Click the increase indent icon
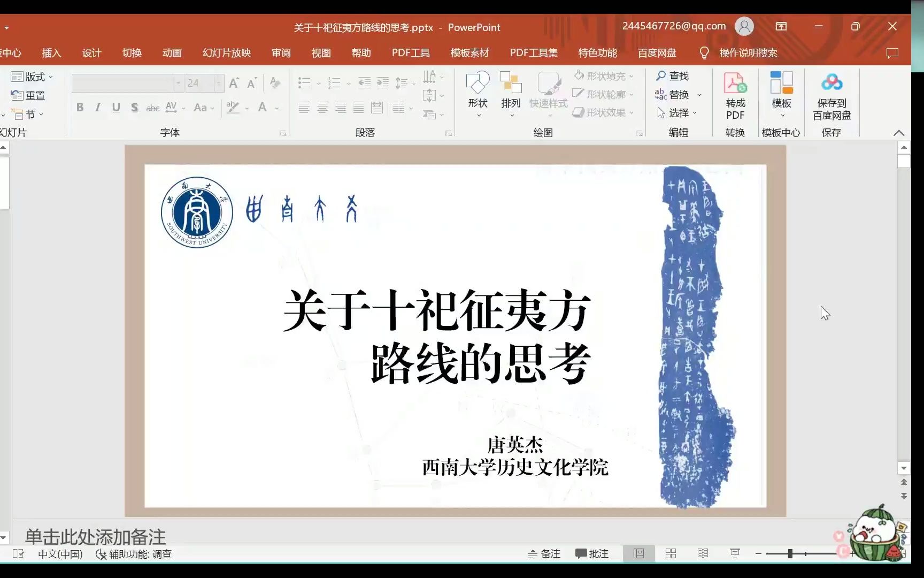 point(383,83)
